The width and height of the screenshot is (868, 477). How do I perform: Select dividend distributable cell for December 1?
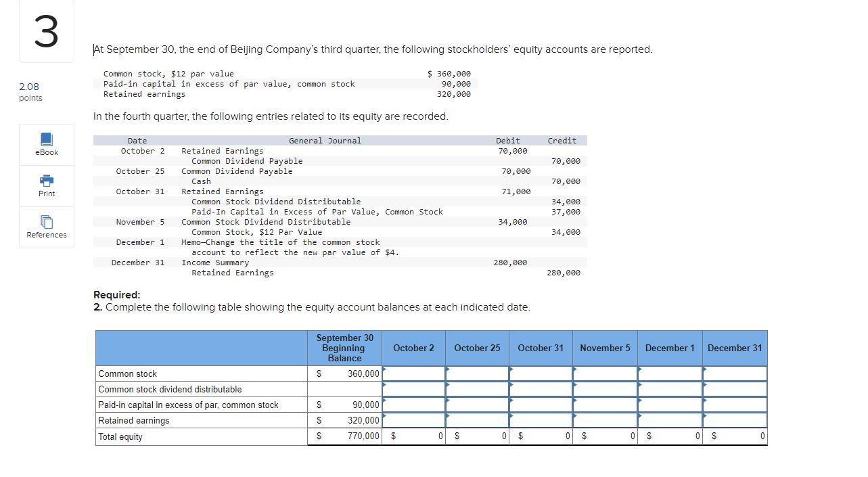[x=669, y=389]
